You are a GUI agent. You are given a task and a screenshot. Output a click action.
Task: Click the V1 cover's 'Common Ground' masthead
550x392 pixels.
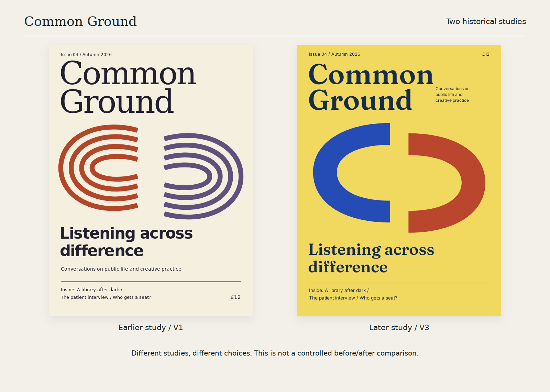[128, 87]
